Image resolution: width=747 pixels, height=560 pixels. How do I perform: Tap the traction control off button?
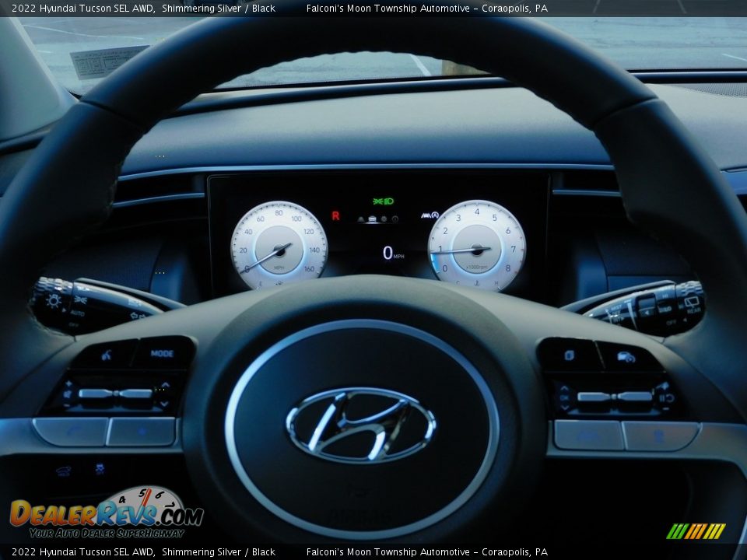[100, 470]
